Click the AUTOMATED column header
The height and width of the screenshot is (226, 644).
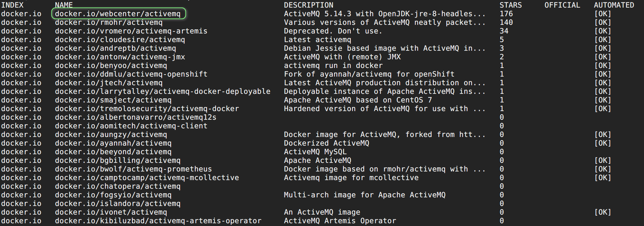tap(614, 5)
